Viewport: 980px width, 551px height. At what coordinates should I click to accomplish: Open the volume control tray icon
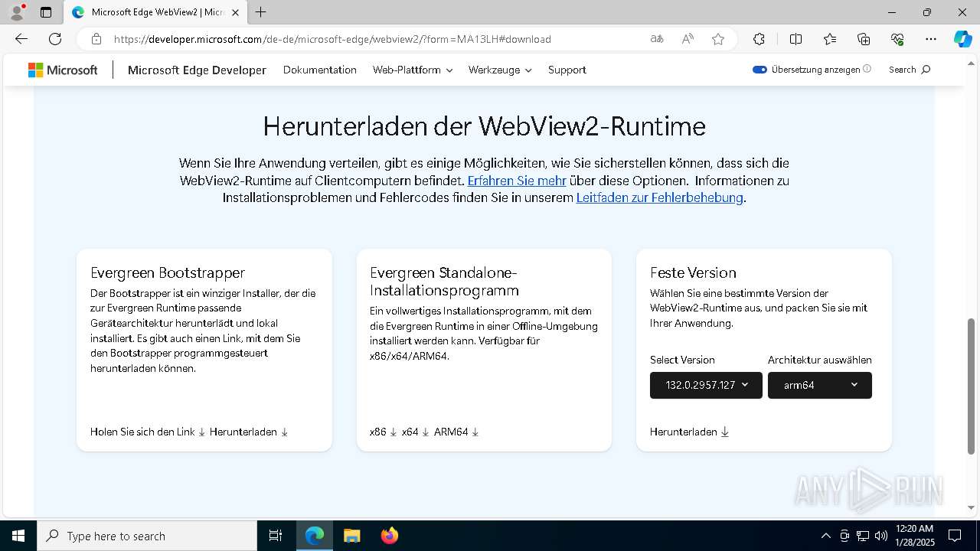click(880, 536)
